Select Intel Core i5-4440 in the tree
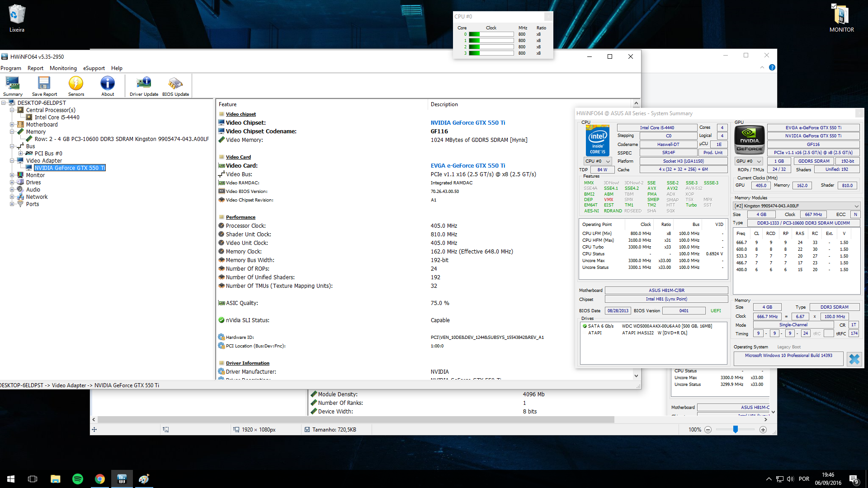The width and height of the screenshot is (868, 488). (57, 117)
